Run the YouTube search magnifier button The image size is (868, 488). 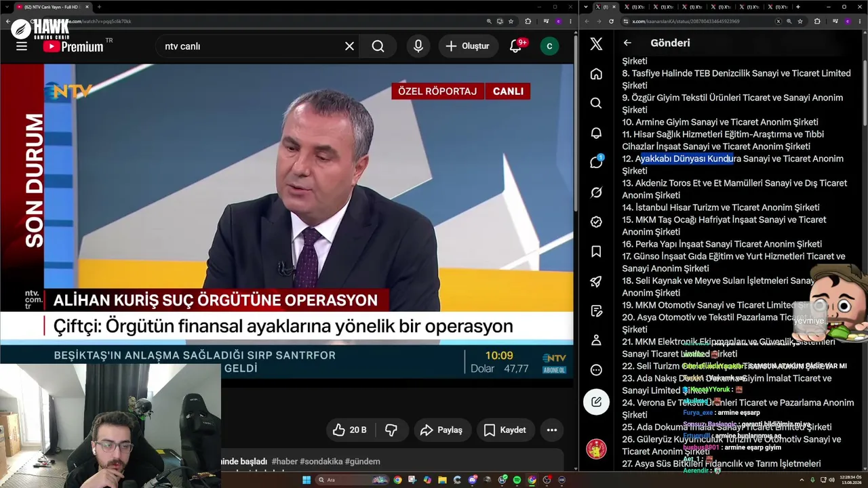378,46
